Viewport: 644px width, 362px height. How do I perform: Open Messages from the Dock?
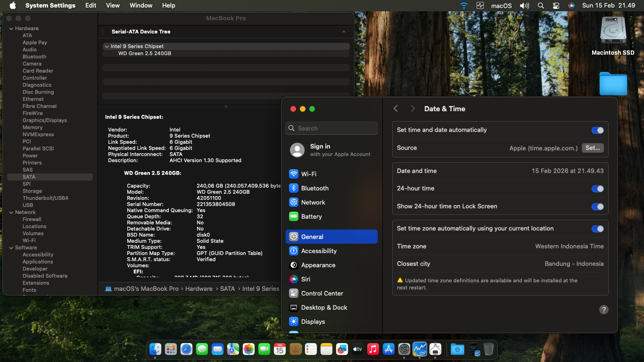[x=202, y=349]
